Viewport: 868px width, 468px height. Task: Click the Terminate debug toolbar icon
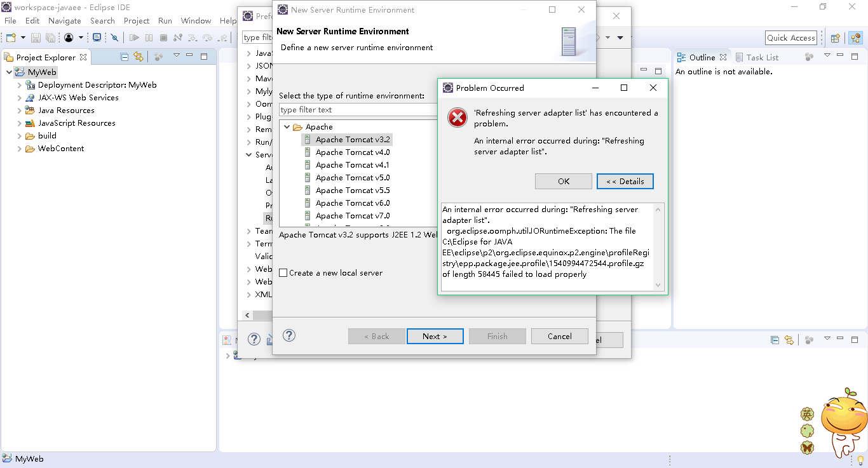pos(163,38)
